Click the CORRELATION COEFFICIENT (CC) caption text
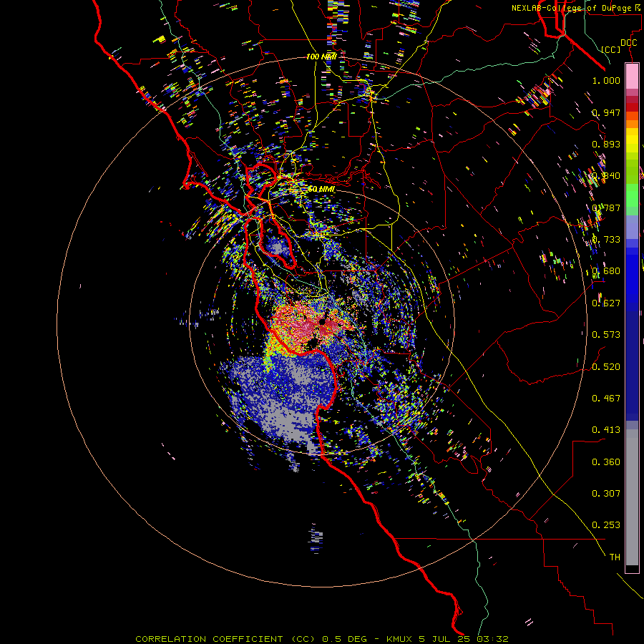 coord(225,639)
